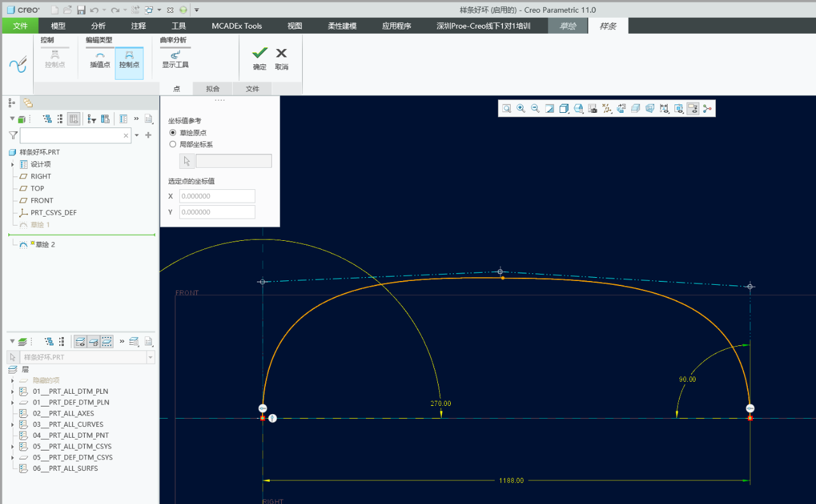Viewport: 816px width, 504px height.
Task: Open the 分析 ribbon tab
Action: [x=98, y=26]
